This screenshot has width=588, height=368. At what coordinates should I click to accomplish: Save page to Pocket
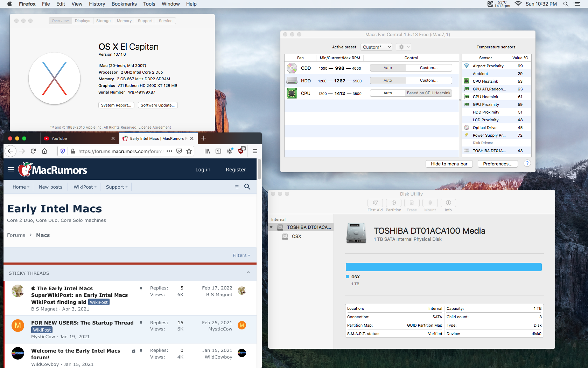point(179,151)
